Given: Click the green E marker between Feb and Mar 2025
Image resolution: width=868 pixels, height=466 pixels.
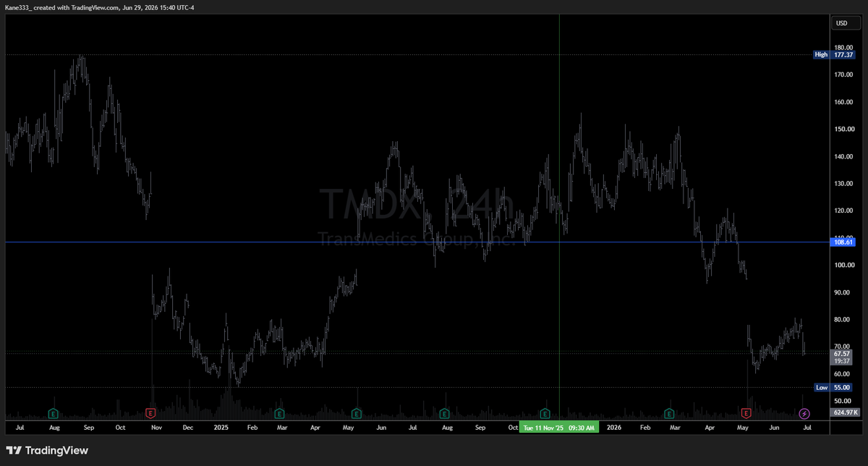Looking at the screenshot, I should [x=279, y=413].
